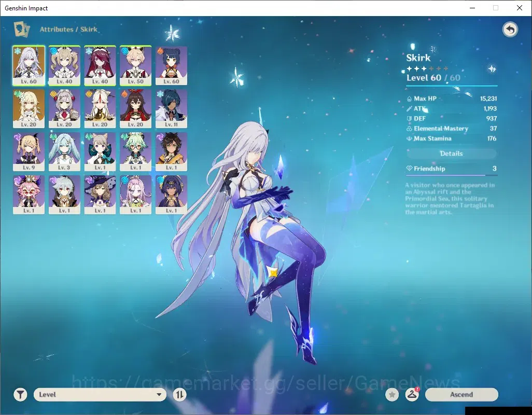Select Amber Pyro portrait Lv. 20
The image size is (532, 415).
coord(136,108)
